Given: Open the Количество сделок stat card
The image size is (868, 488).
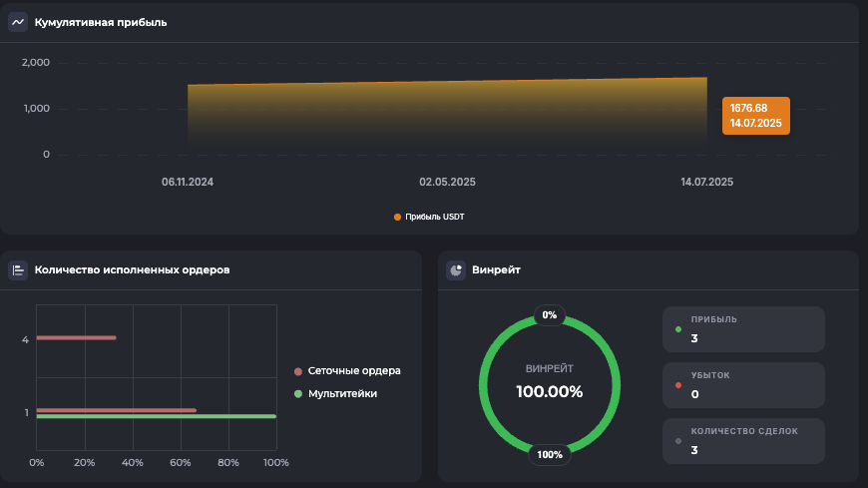Looking at the screenshot, I should point(744,441).
